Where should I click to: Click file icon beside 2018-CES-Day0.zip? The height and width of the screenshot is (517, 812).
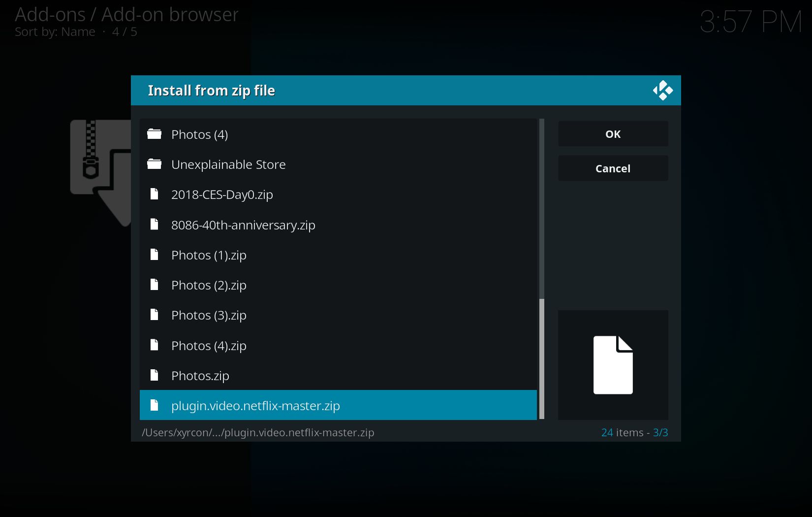point(154,194)
